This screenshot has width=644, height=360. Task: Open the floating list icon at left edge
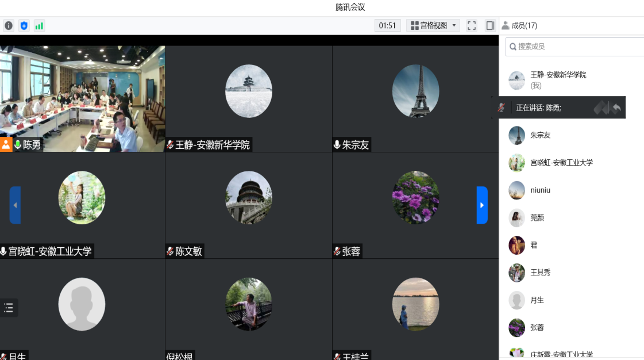point(9,308)
